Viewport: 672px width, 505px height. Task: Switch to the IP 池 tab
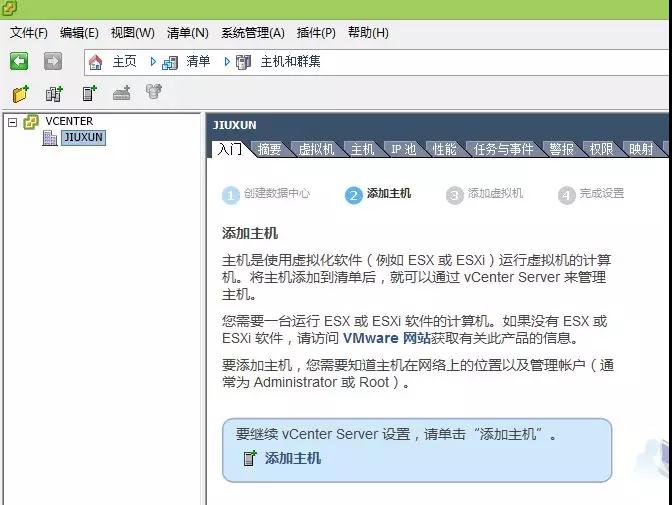403,149
